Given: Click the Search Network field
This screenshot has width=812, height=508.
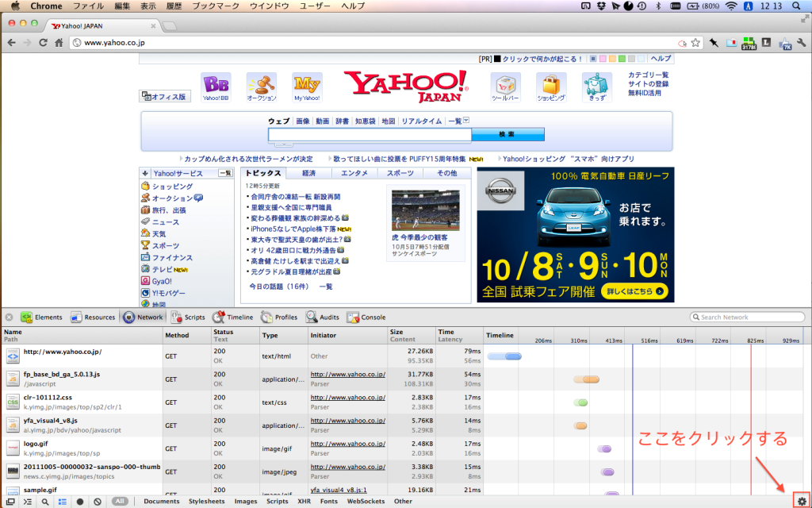Looking at the screenshot, I should (x=747, y=317).
